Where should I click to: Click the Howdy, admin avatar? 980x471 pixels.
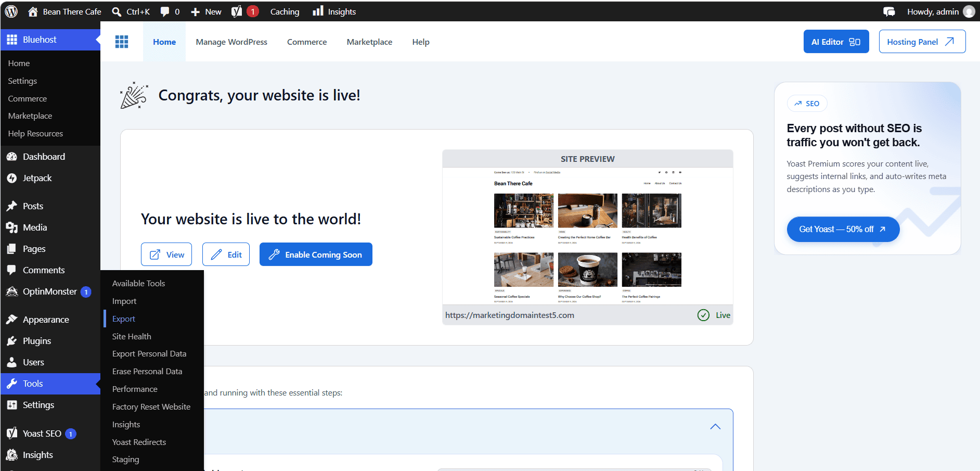point(969,11)
